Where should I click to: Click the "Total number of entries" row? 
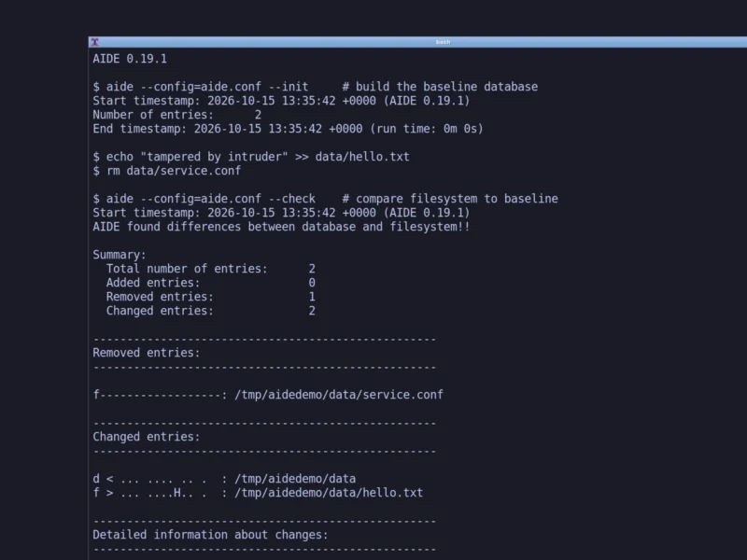tap(211, 269)
